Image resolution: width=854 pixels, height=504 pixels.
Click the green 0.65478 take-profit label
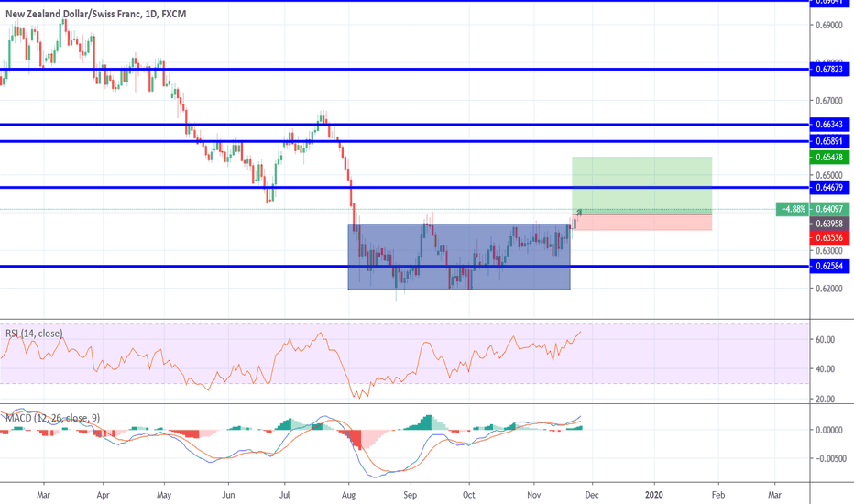coord(829,158)
